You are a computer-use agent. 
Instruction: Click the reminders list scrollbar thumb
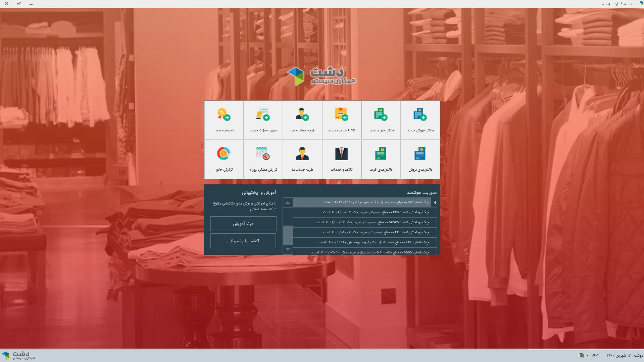tap(288, 235)
